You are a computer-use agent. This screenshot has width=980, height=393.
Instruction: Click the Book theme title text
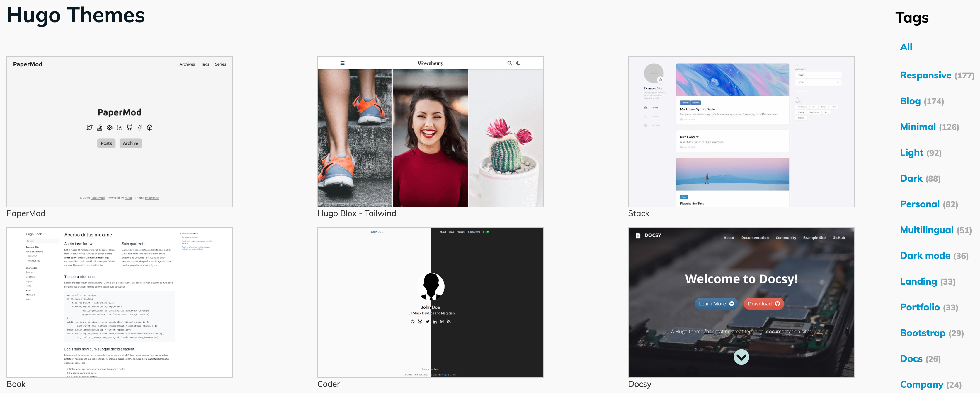pos(16,384)
